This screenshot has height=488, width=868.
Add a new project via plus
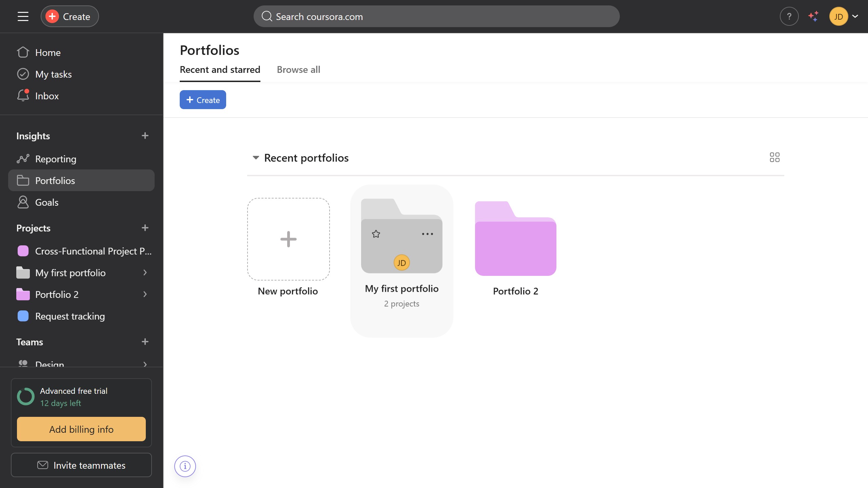[145, 228]
